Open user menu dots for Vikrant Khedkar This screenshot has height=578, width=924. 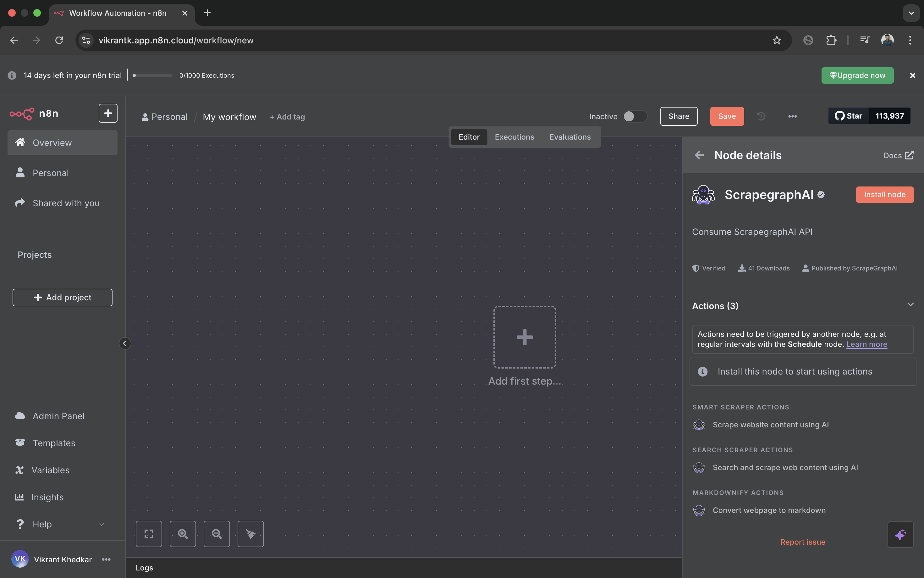coord(106,560)
